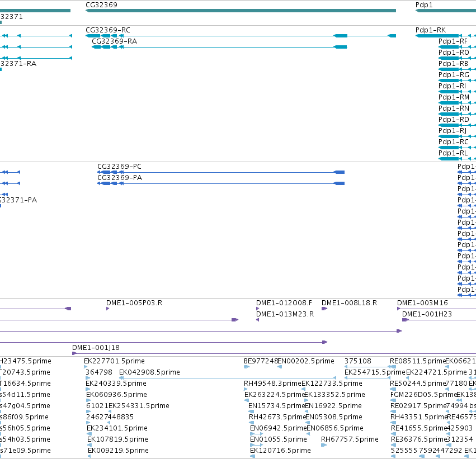The height and width of the screenshot is (459, 476).
Task: Select BAC clone DME1-003M16
Action: coord(422,303)
